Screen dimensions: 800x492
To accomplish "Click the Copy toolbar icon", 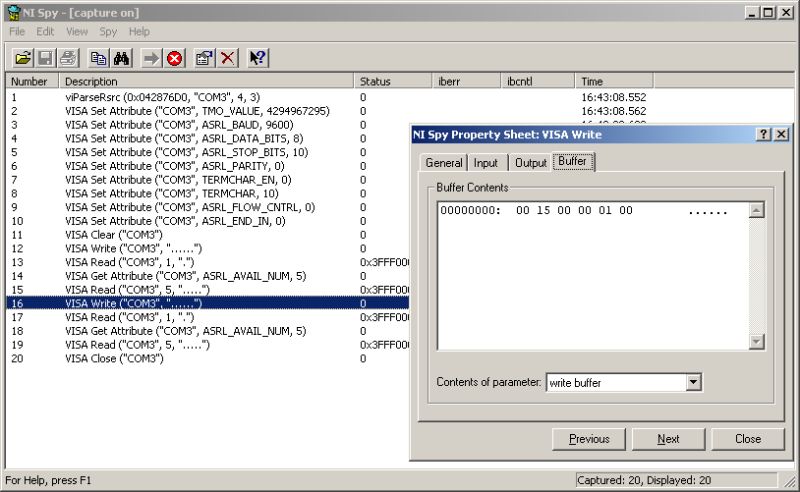I will pos(98,58).
